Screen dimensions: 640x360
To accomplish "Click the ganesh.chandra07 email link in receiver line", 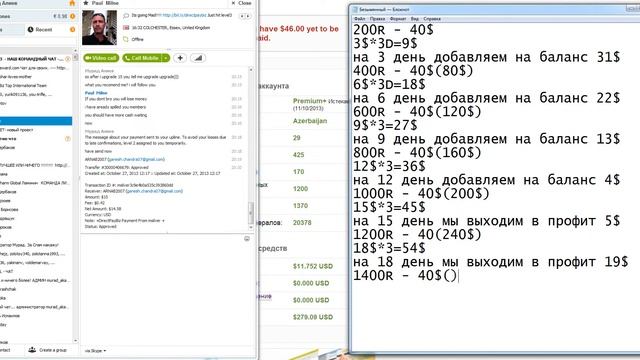I will click(x=154, y=191).
